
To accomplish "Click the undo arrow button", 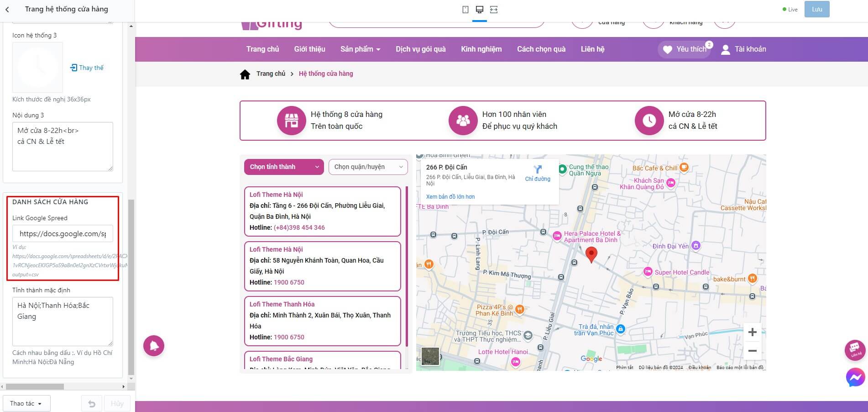I will click(x=92, y=404).
